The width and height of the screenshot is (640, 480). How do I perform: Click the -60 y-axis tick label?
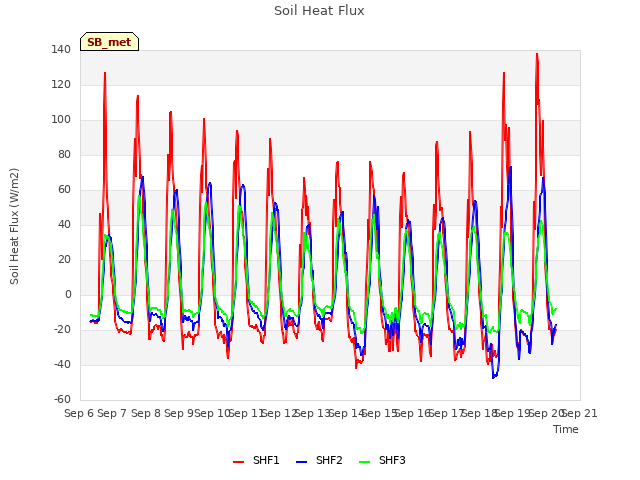point(62,400)
